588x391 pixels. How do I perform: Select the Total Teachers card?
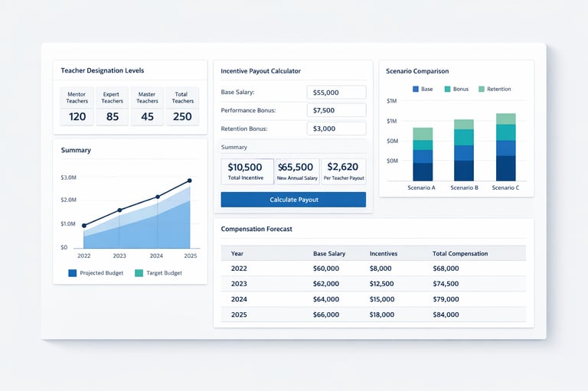point(182,106)
